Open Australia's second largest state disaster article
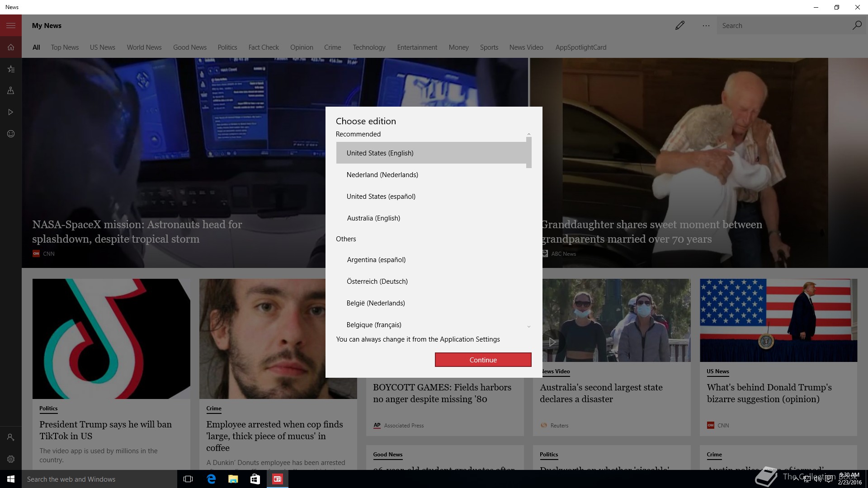Screen dimensions: 868x488 click(x=601, y=393)
